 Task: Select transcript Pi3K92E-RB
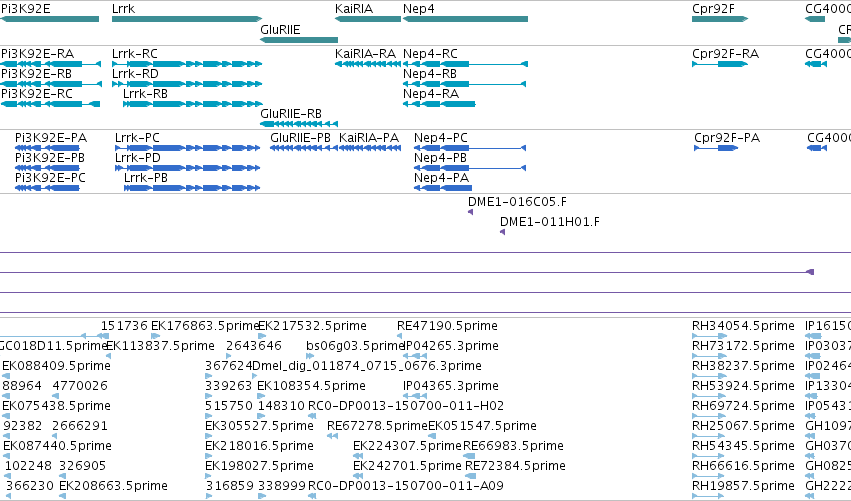pos(50,84)
